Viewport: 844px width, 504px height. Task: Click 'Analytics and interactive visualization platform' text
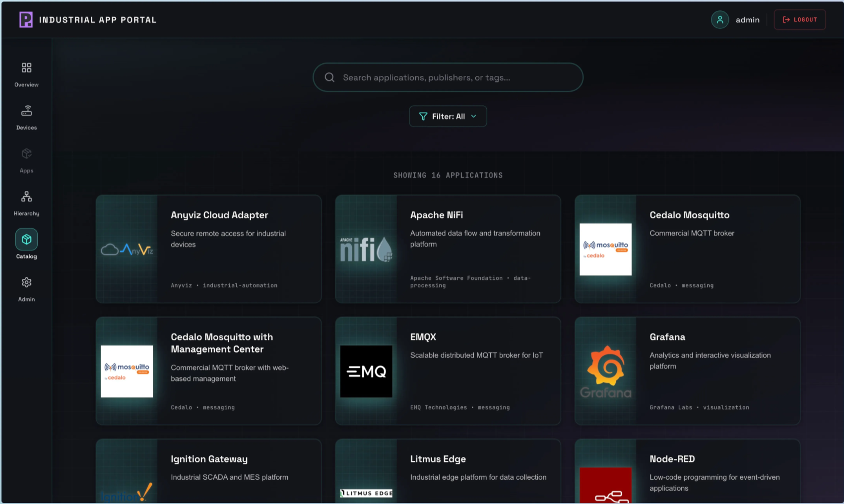tap(710, 361)
